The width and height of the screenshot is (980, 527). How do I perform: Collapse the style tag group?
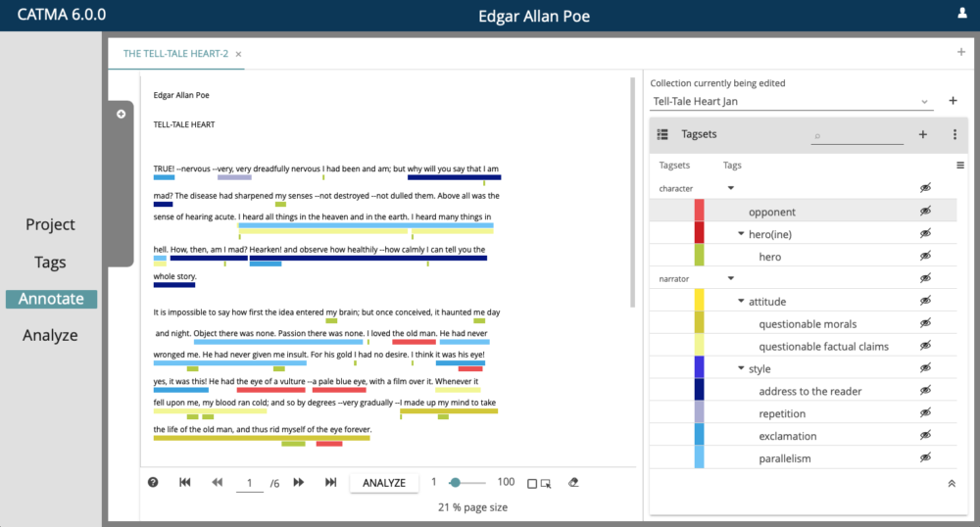click(741, 369)
